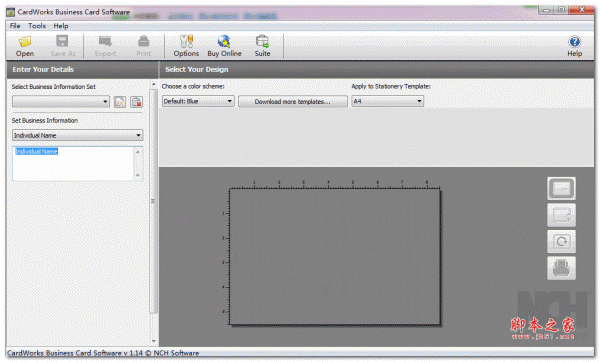The width and height of the screenshot is (600, 362).
Task: Click inside the Individual Name text box
Action: [x=73, y=164]
